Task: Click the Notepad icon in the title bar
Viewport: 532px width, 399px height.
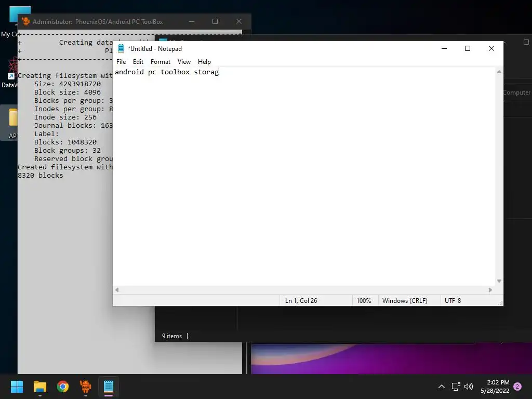Action: [121, 48]
